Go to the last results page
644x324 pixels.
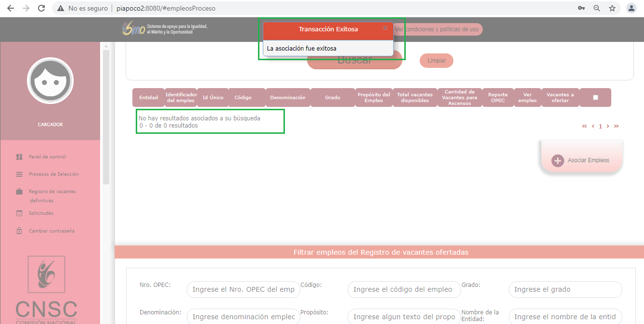point(617,127)
